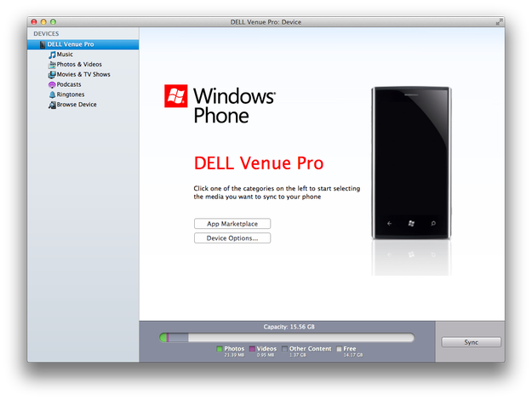Click the Photos & Videos icon
Image resolution: width=532 pixels, height=400 pixels.
(x=52, y=65)
